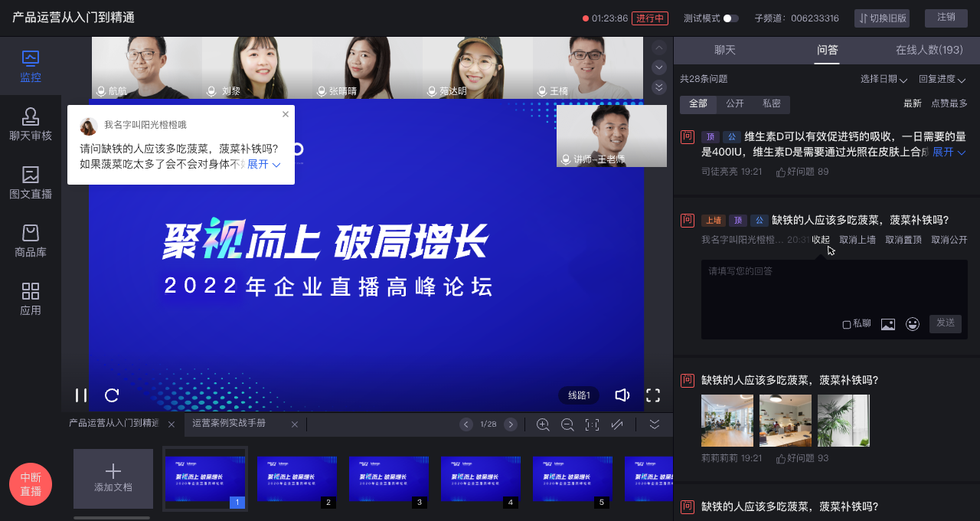Open the plant photo in 莉莉莉莉's question
This screenshot has width=980, height=521.
(x=844, y=421)
